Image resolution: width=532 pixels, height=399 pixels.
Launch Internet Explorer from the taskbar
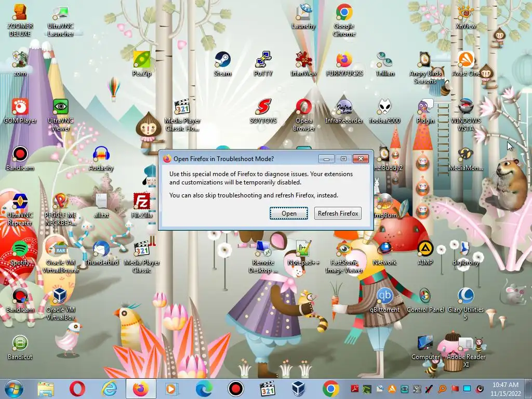click(109, 389)
